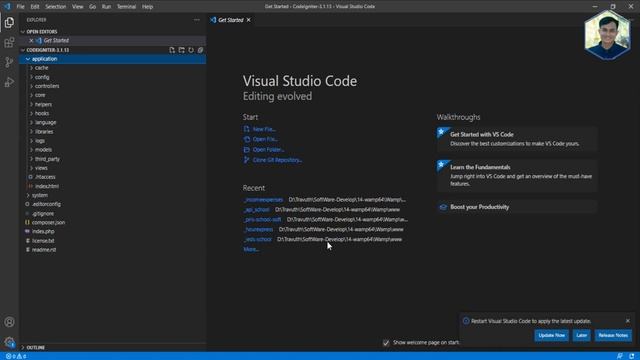Click the Clone Git Repository... link
Image resolution: width=640 pixels, height=360 pixels.
click(x=277, y=160)
